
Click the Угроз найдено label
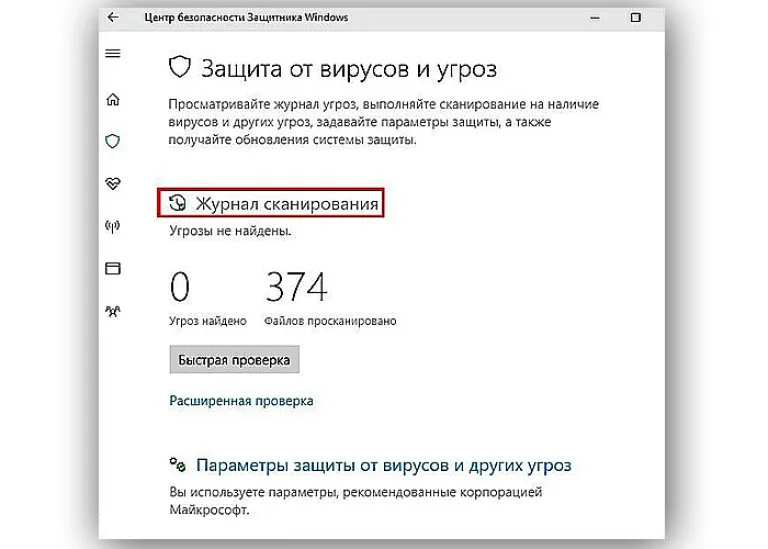208,321
